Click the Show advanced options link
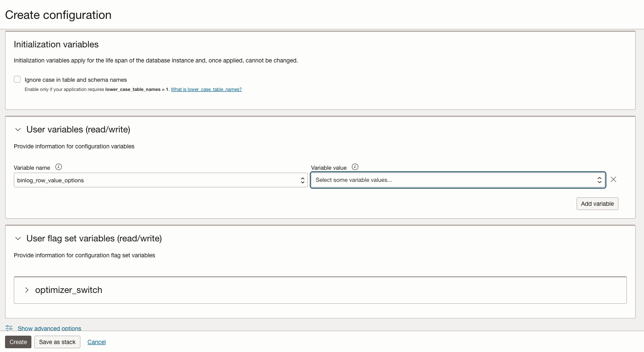Screen dimensions: 644x352 [x=49, y=328]
